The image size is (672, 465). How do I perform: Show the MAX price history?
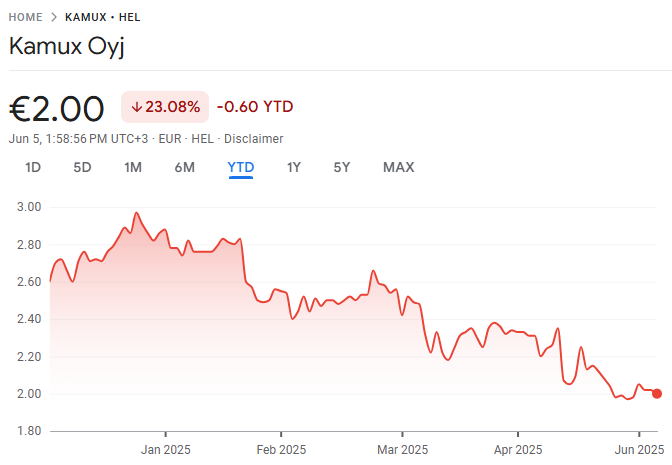398,167
